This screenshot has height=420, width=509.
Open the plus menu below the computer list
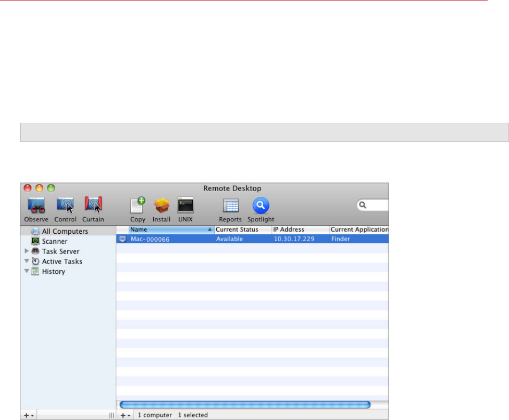125,415
